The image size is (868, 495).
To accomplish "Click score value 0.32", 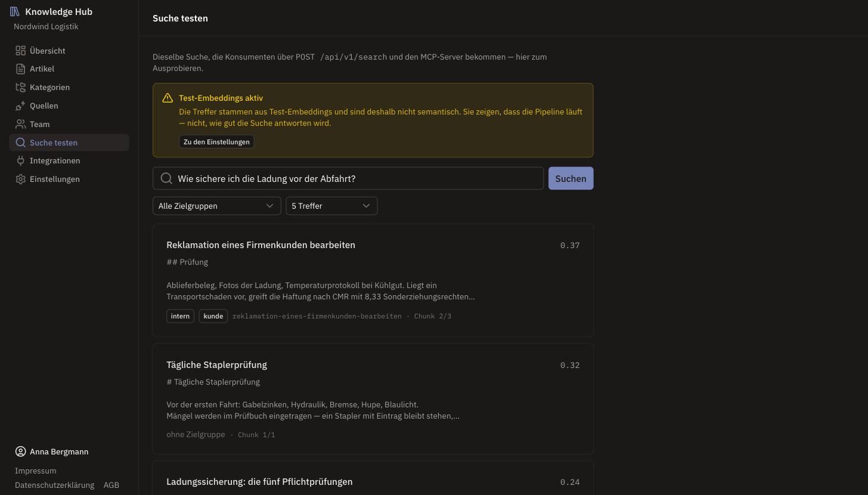I will tap(570, 365).
